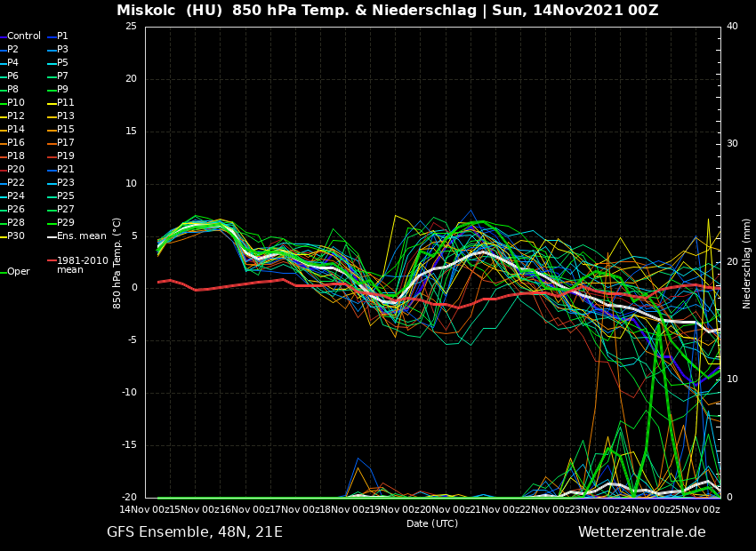
Task: Select the Oper legend entry
Action: [18, 272]
